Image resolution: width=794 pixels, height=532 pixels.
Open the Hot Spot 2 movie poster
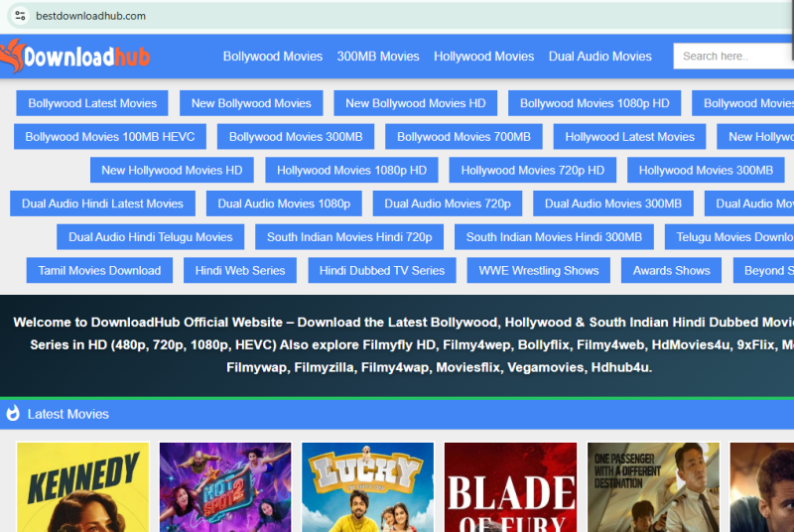pos(225,487)
